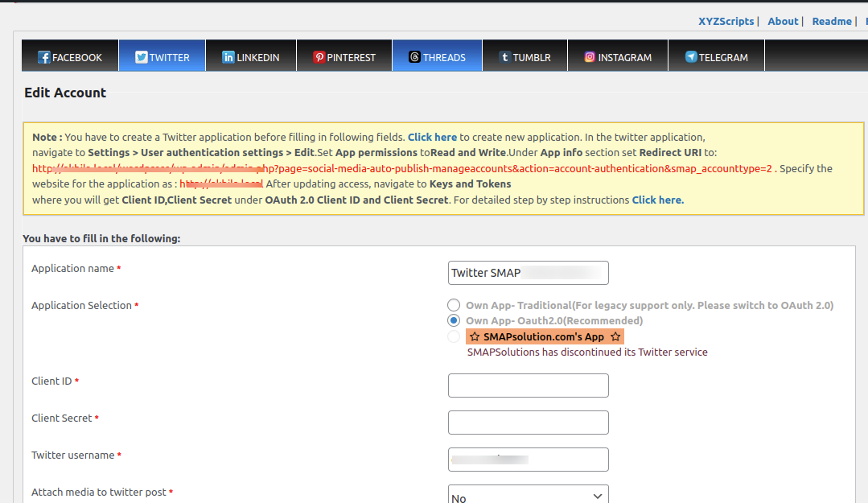Image resolution: width=868 pixels, height=503 pixels.
Task: Click the XYZScripts link
Action: click(725, 21)
